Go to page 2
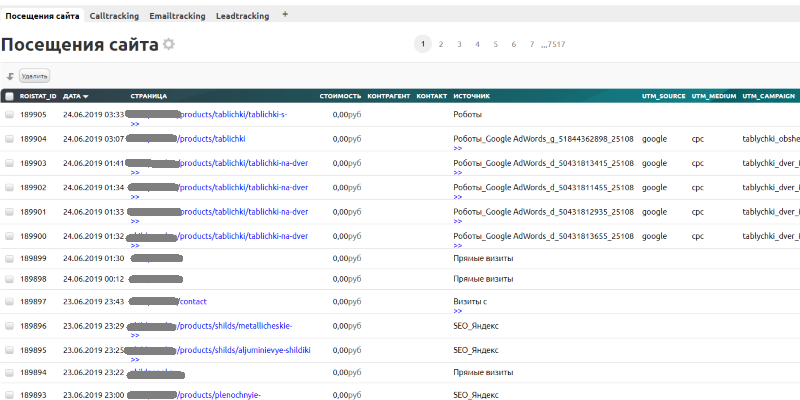The height and width of the screenshot is (400, 800). 441,44
